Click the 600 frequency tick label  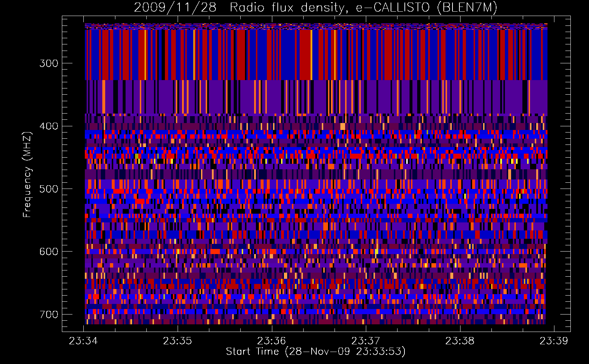pos(49,252)
